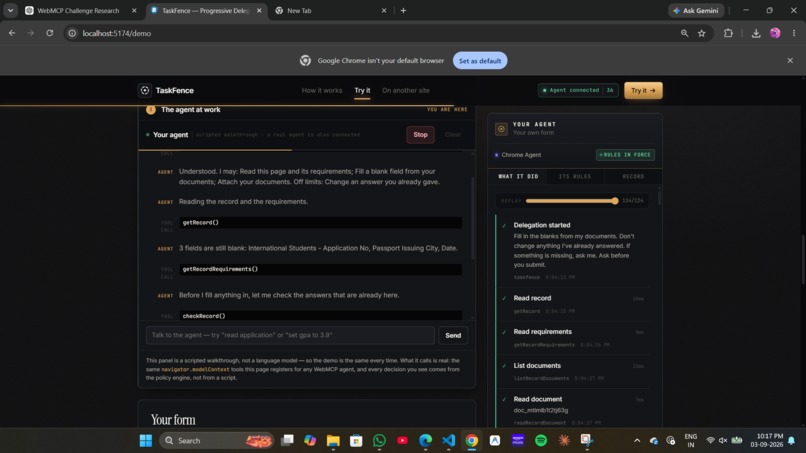Click the Rules in force badge
The width and height of the screenshot is (806, 453).
click(x=625, y=155)
